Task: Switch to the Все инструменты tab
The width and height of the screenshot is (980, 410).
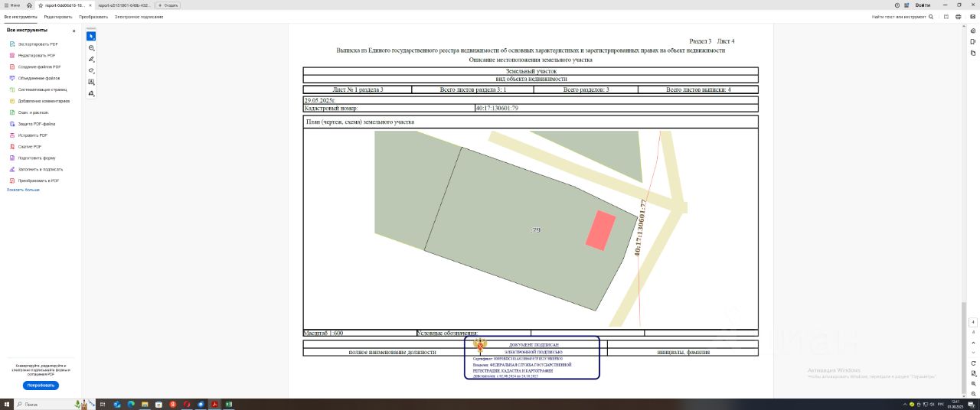Action: click(21, 16)
